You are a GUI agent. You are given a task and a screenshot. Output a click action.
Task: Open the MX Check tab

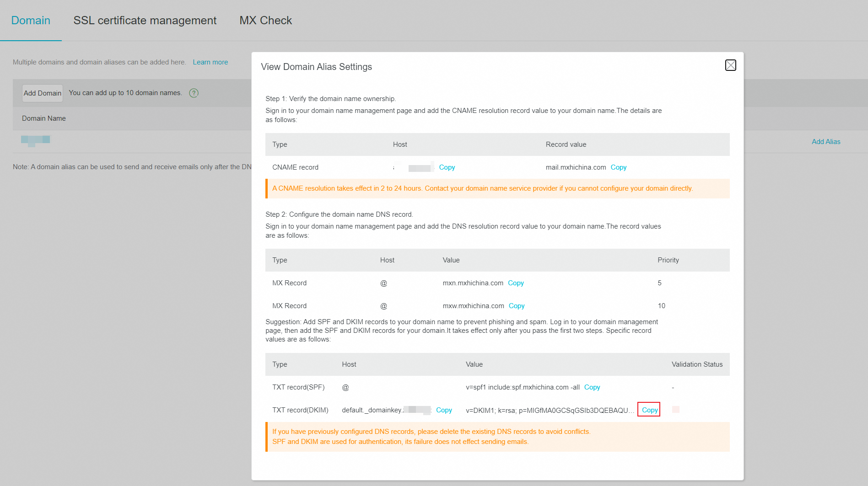coord(265,21)
